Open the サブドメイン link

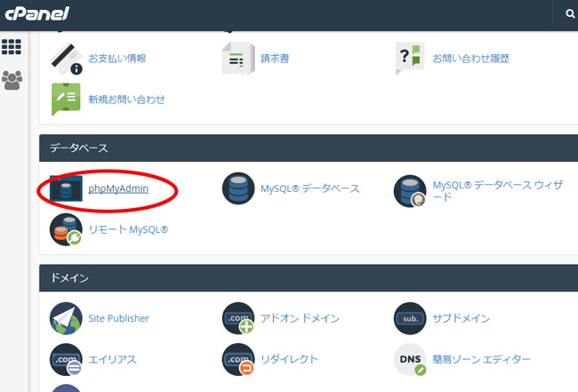462,318
